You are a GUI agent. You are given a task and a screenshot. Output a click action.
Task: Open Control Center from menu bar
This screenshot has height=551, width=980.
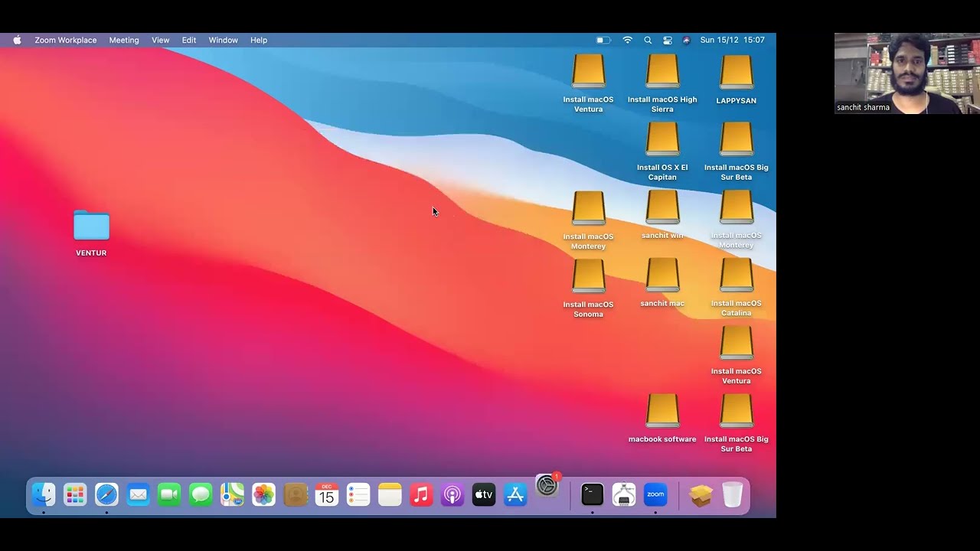(668, 40)
